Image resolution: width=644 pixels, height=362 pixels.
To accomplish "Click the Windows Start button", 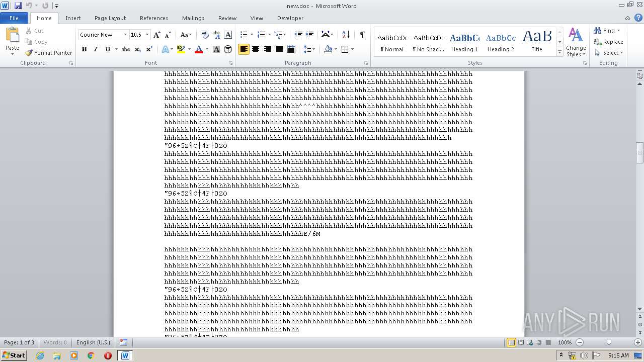I will [x=14, y=355].
